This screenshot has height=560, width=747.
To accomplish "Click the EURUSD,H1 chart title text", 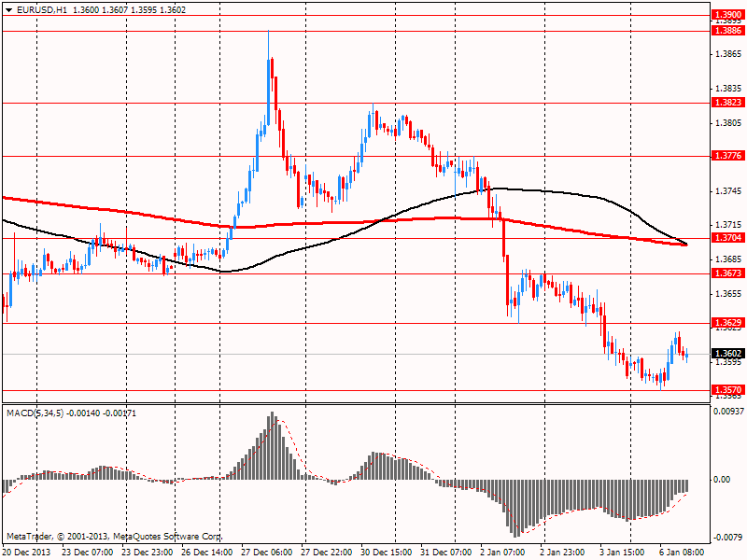I will (x=42, y=10).
